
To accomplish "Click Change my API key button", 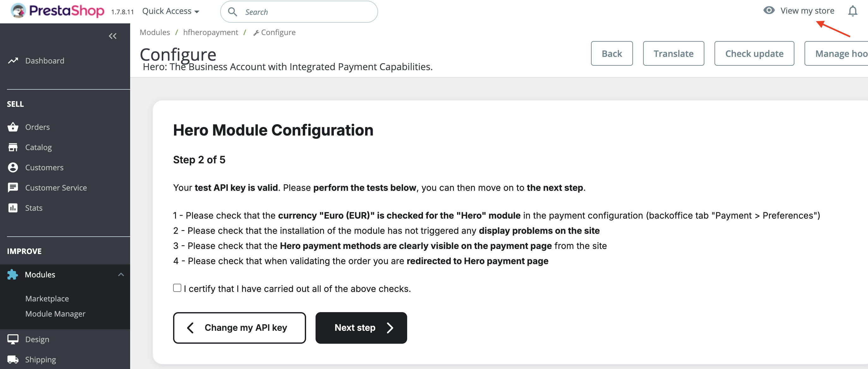I will click(239, 328).
